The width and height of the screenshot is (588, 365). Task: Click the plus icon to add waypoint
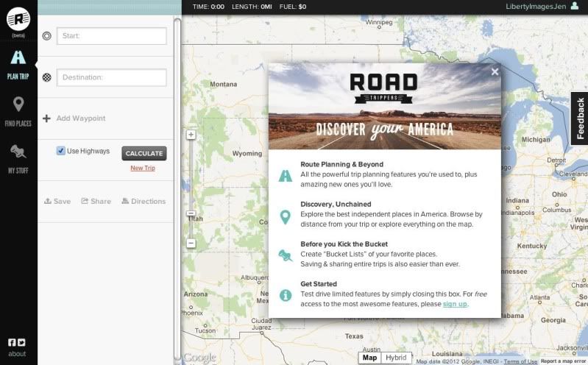[46, 118]
